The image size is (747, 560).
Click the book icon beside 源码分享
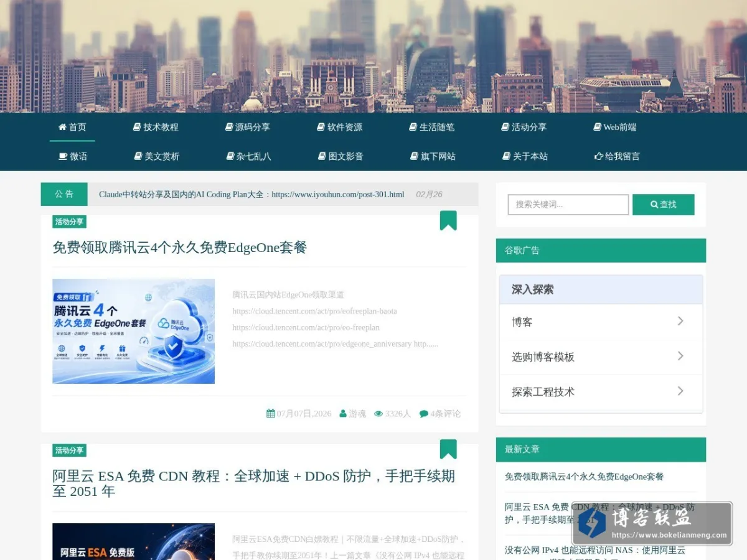click(x=229, y=127)
